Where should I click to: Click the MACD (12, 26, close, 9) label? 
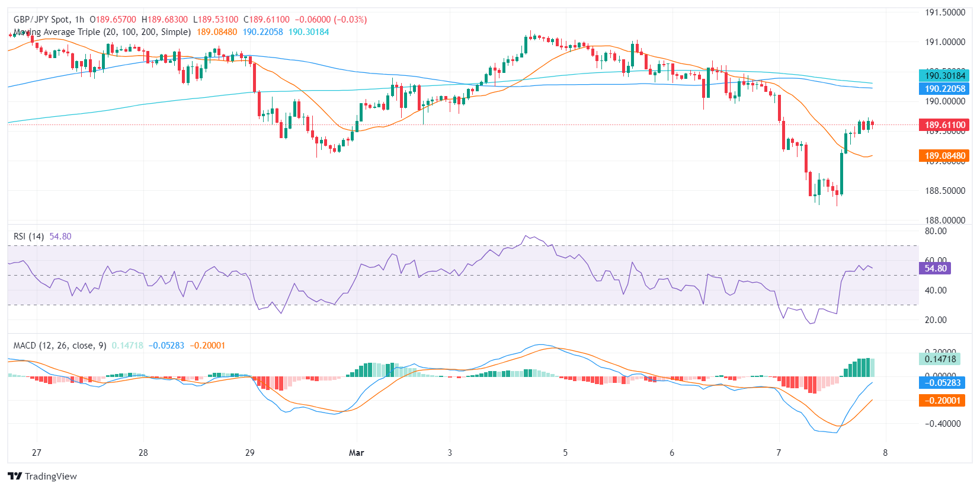click(60, 346)
